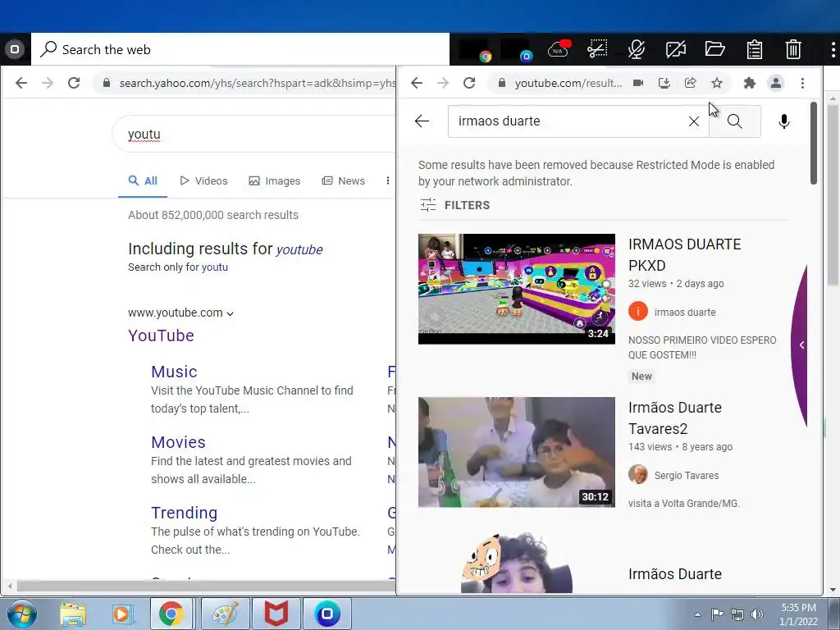Viewport: 840px width, 630px height.
Task: Click the orange irmaos duarte channel avatar
Action: (638, 311)
